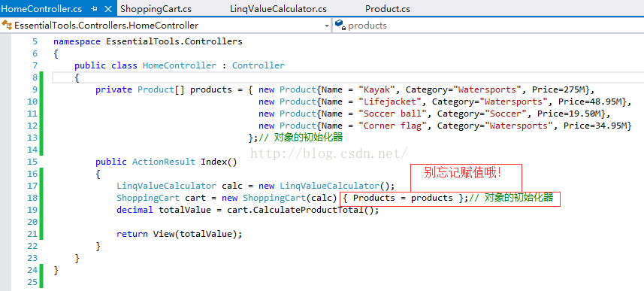This screenshot has width=644, height=291.
Task: Click the 'class' keyword on line 7
Action: [x=124, y=65]
